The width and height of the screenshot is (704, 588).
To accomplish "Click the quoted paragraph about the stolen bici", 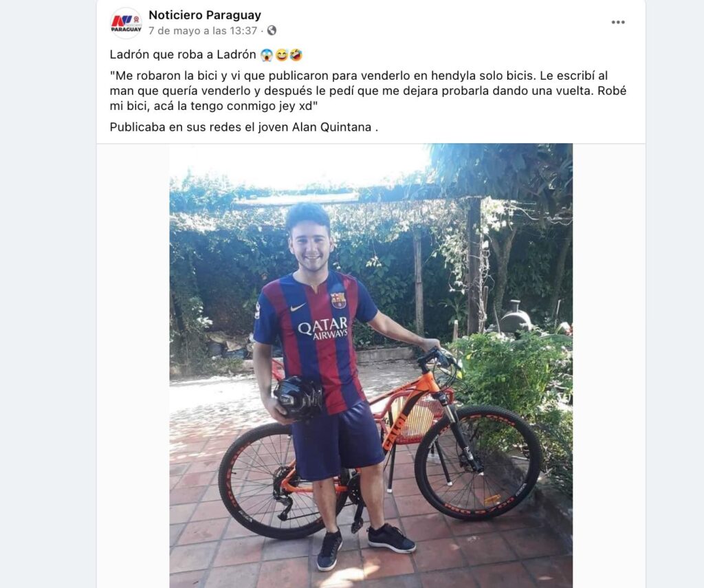I will 368,91.
